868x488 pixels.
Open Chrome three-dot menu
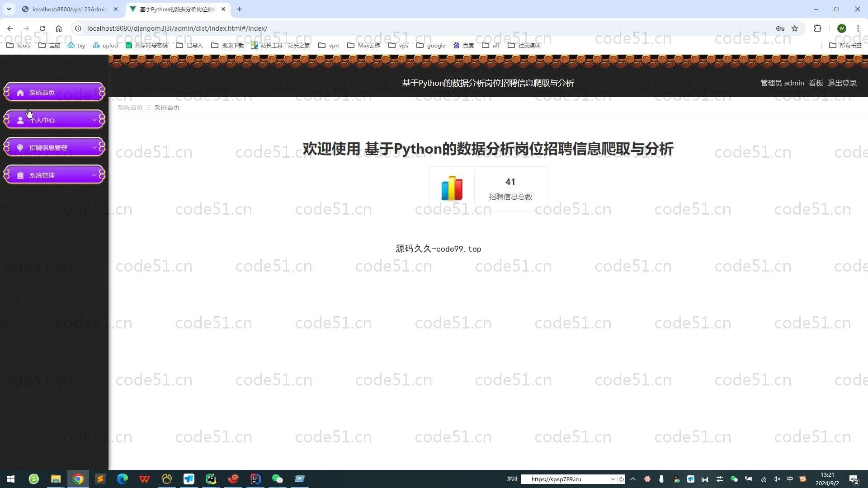pyautogui.click(x=858, y=28)
